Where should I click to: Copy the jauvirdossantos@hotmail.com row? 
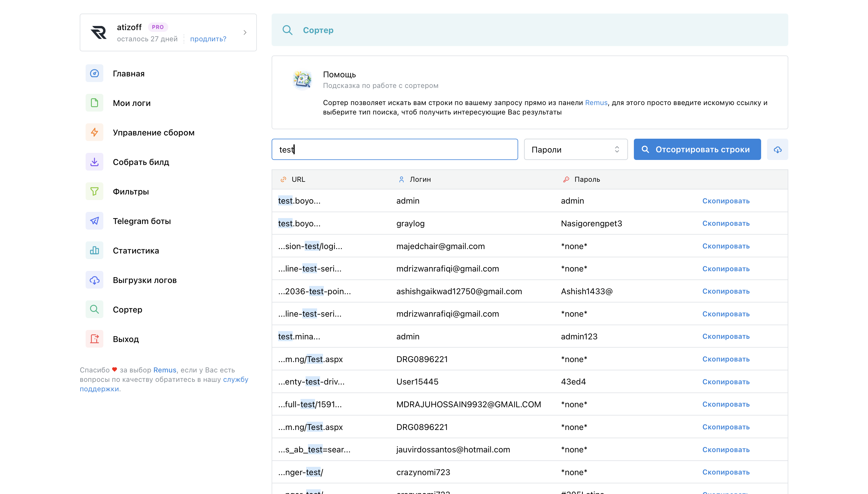point(726,449)
